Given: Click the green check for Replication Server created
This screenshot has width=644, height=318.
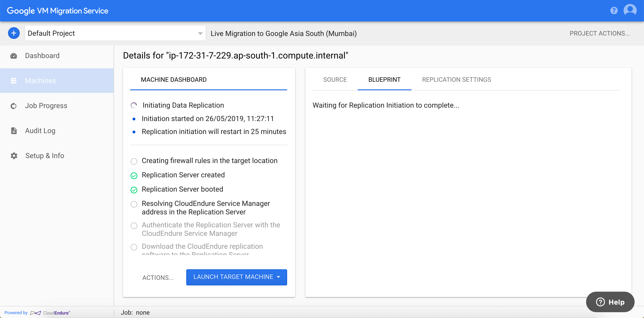Looking at the screenshot, I should (x=134, y=176).
